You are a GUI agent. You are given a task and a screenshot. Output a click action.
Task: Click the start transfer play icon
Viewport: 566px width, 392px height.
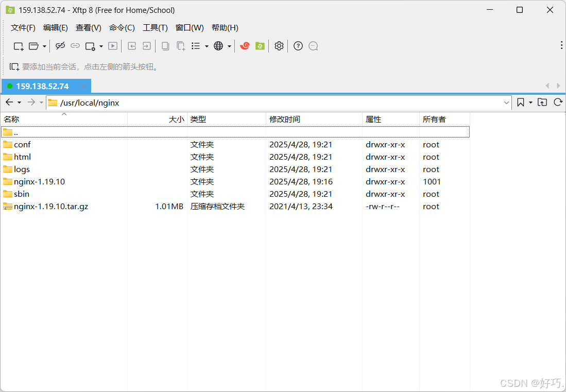point(113,46)
